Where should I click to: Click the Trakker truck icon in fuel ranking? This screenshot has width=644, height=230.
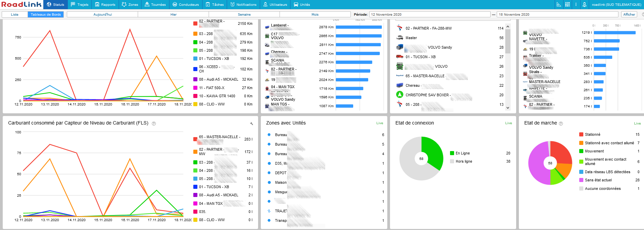click(x=525, y=57)
